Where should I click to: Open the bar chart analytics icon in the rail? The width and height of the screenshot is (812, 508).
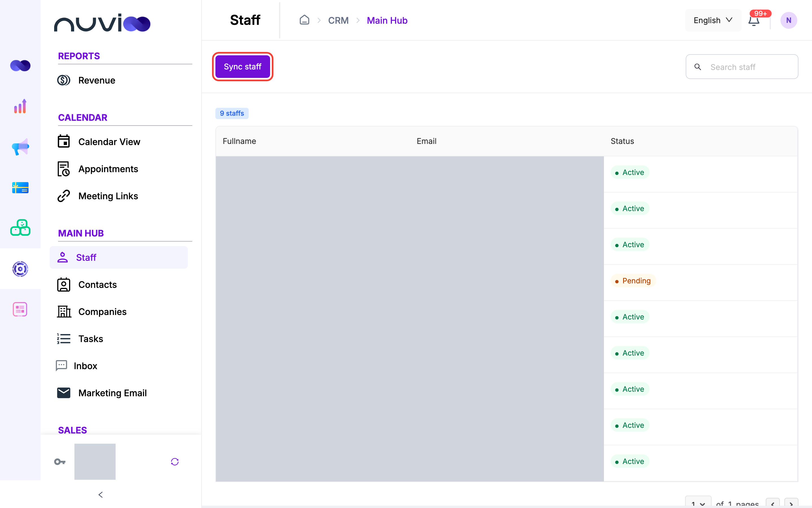(x=20, y=106)
